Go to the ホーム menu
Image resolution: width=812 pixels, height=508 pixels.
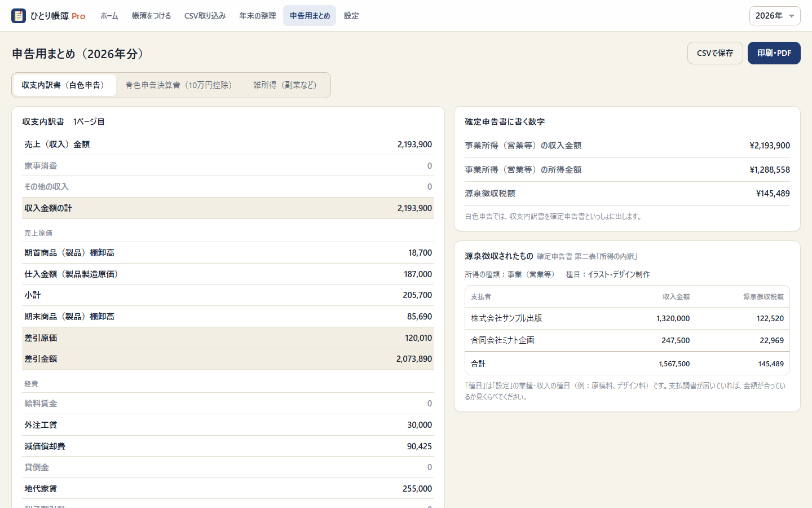click(109, 16)
